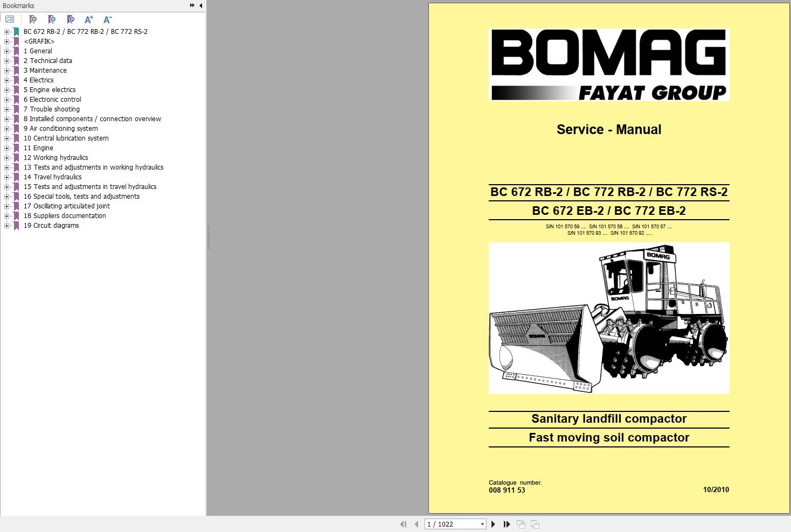Click the bookmark icon beside 1 General
The image size is (791, 532).
pos(16,51)
